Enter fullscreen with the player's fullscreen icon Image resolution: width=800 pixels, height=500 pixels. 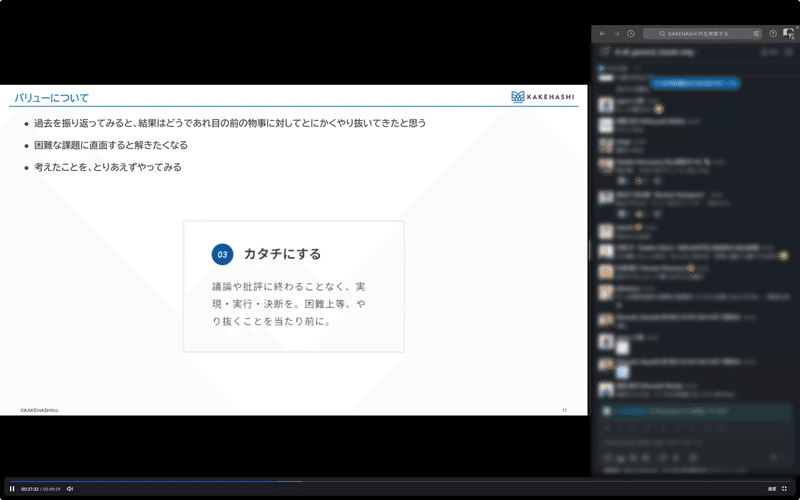pos(785,489)
